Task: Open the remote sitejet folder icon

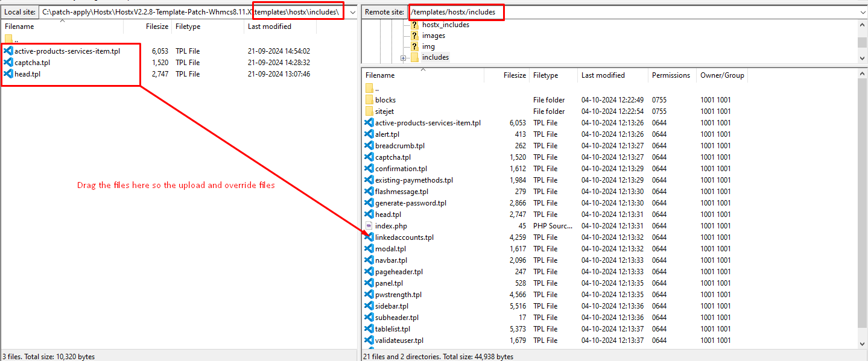Action: [x=369, y=111]
